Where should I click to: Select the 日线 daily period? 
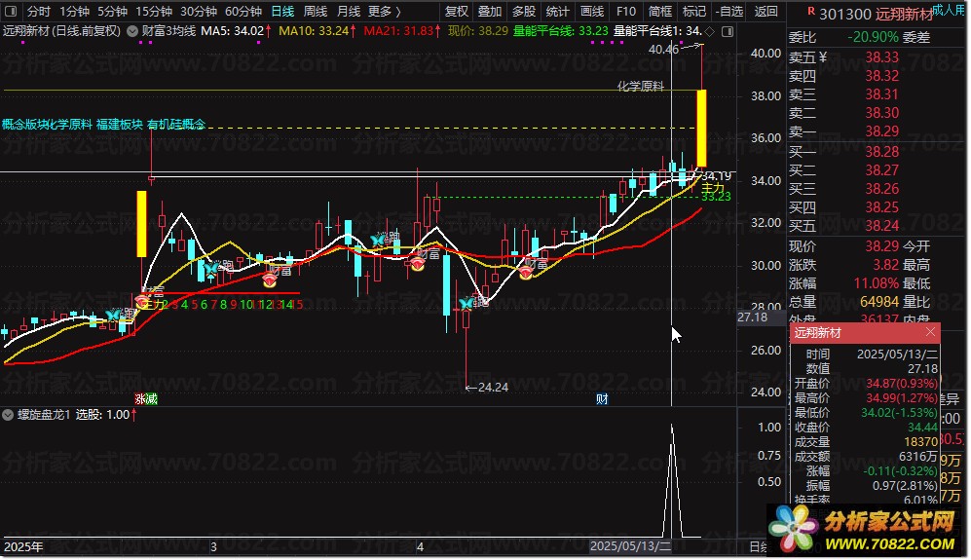pyautogui.click(x=282, y=11)
